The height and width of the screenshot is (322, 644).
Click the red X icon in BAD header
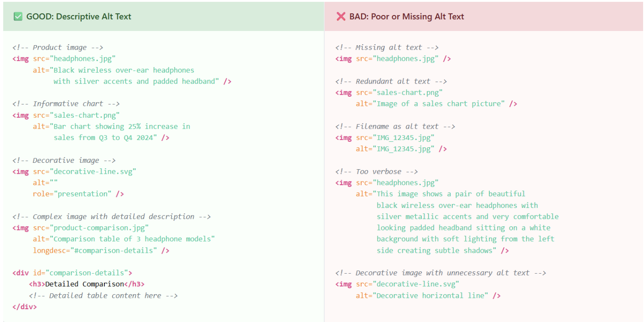[341, 17]
